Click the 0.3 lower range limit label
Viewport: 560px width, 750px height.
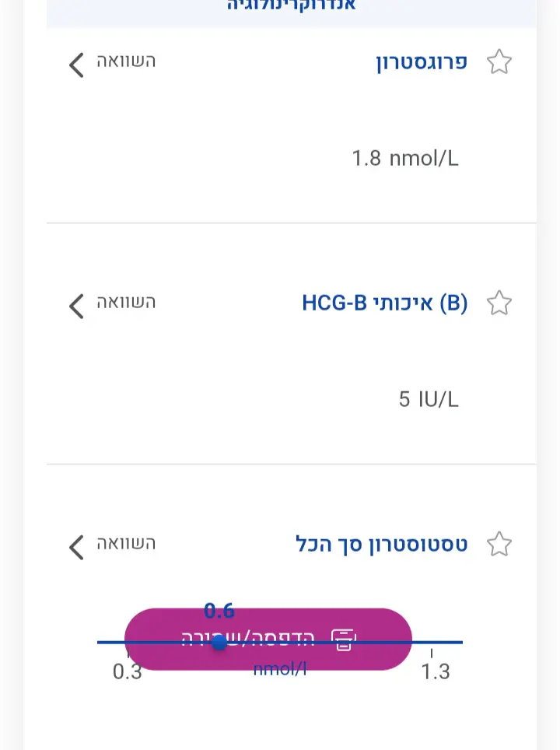click(x=128, y=671)
